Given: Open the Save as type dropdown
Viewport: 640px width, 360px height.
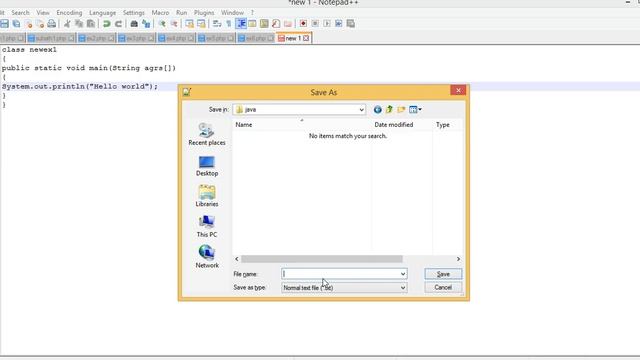Looking at the screenshot, I should pos(344,288).
